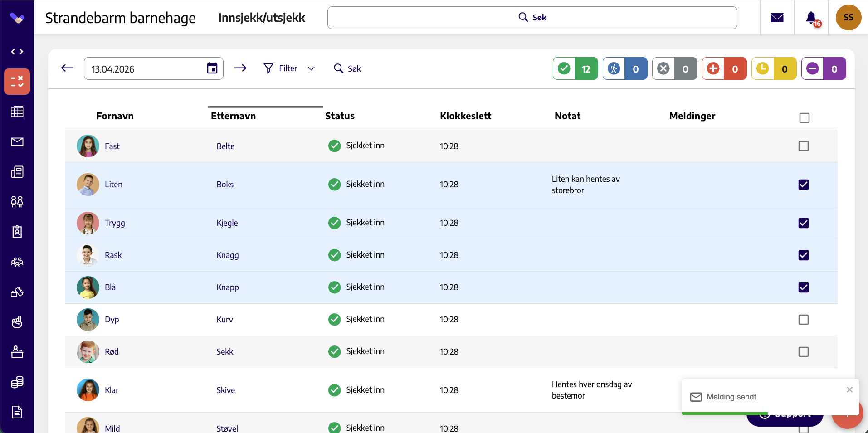Screen dimensions: 868x433
Task: Click the top global Søk search field
Action: pos(532,18)
